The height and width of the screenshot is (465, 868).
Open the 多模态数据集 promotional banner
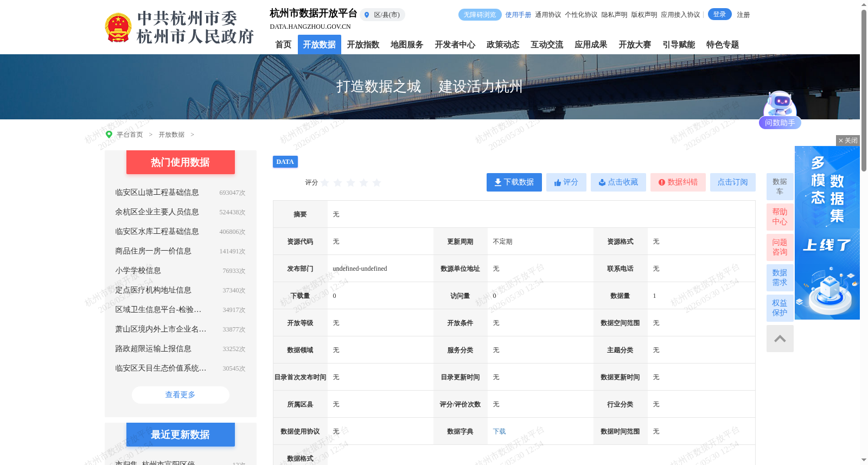click(x=827, y=233)
